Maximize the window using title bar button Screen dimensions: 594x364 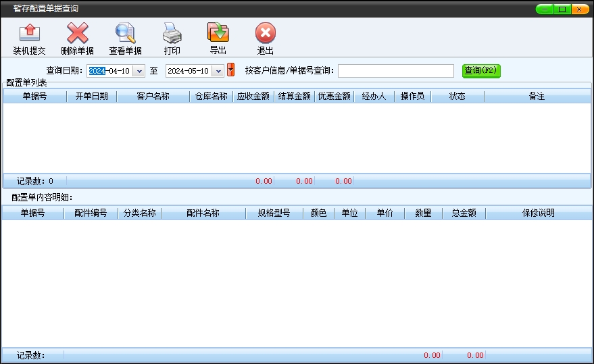pos(562,9)
